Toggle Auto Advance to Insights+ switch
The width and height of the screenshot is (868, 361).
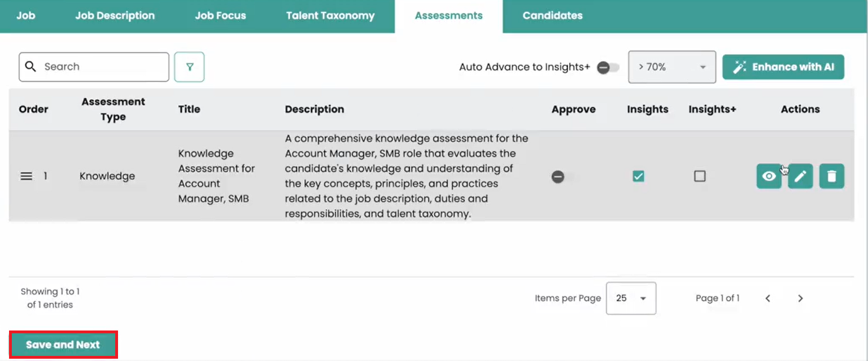tap(608, 68)
